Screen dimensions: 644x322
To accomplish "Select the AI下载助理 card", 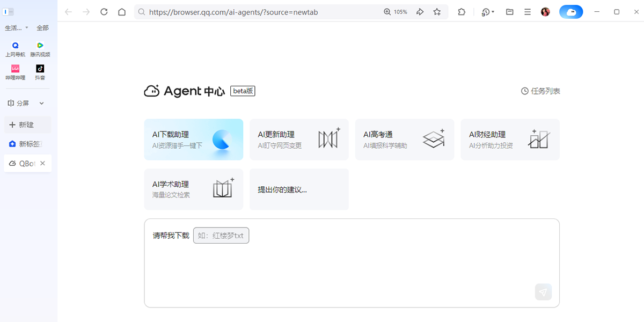I will pos(194,140).
